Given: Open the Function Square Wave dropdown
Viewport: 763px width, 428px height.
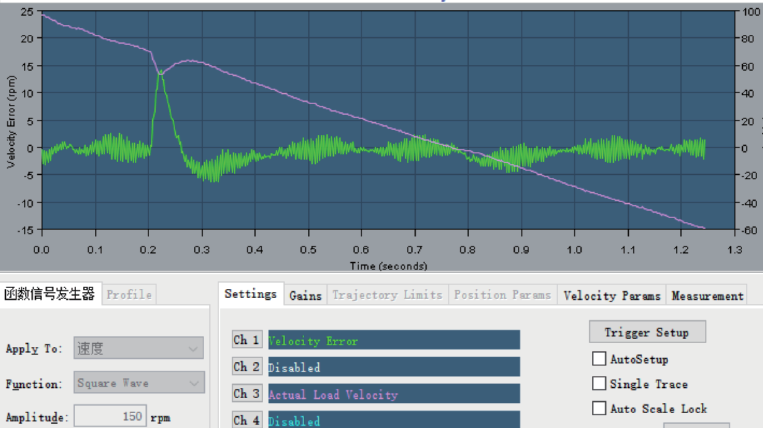Looking at the screenshot, I should pyautogui.click(x=138, y=383).
